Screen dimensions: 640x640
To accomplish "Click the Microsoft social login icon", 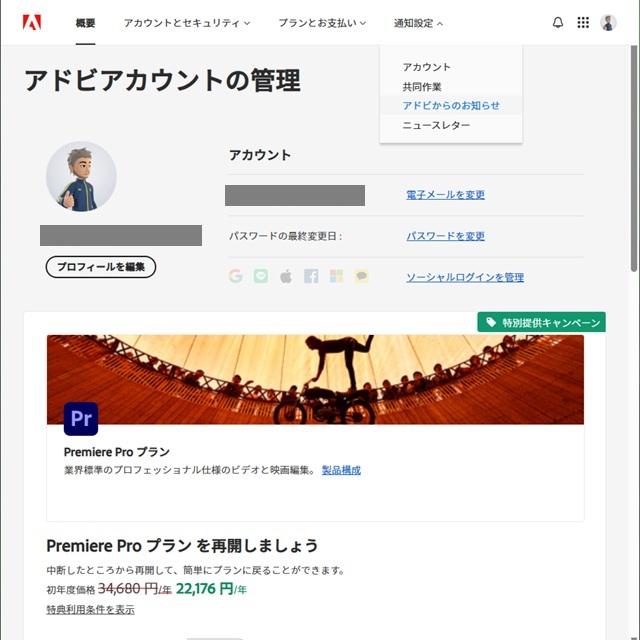I will pos(336,276).
